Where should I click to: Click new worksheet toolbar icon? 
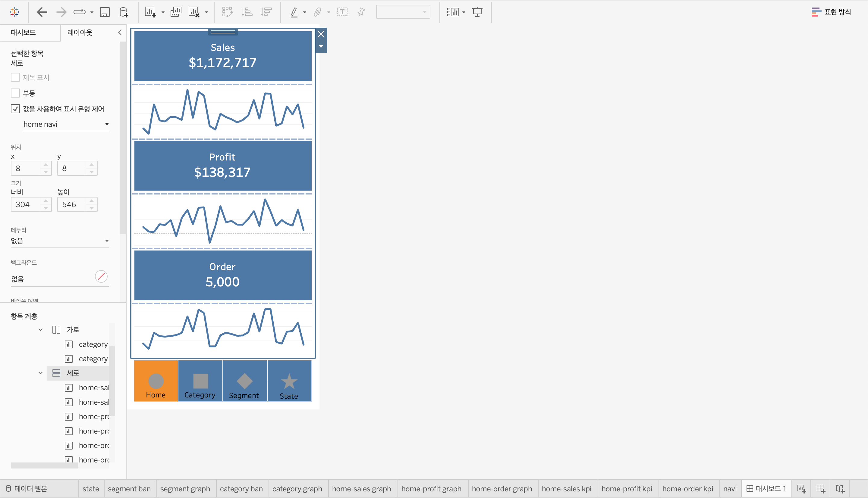point(150,12)
